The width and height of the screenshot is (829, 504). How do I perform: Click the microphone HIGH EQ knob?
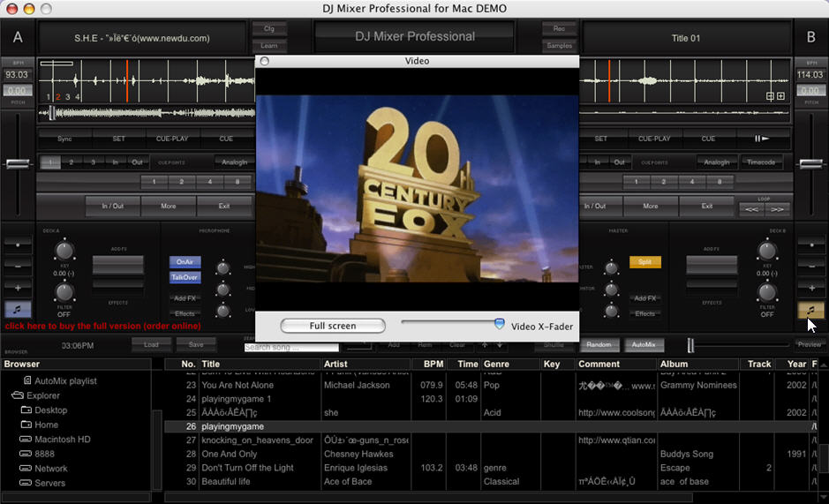223,268
